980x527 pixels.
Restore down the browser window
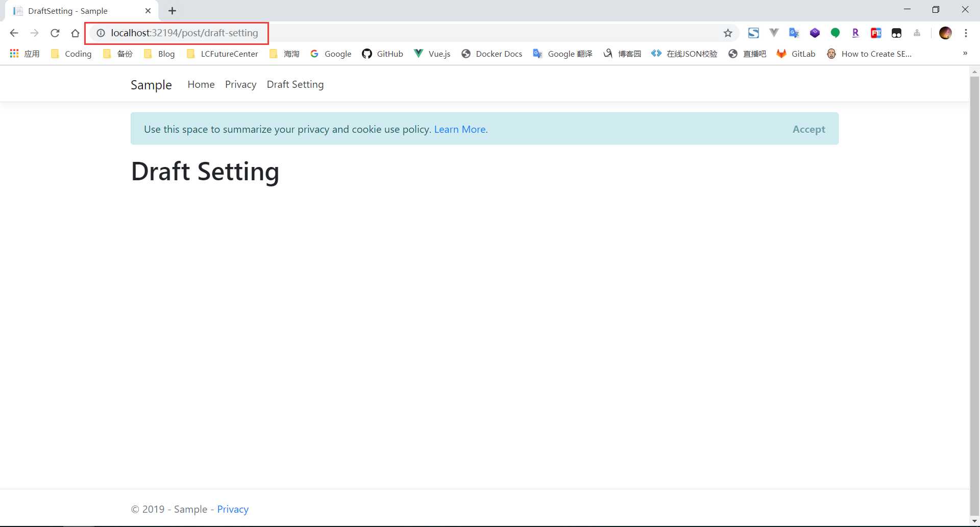tap(936, 10)
